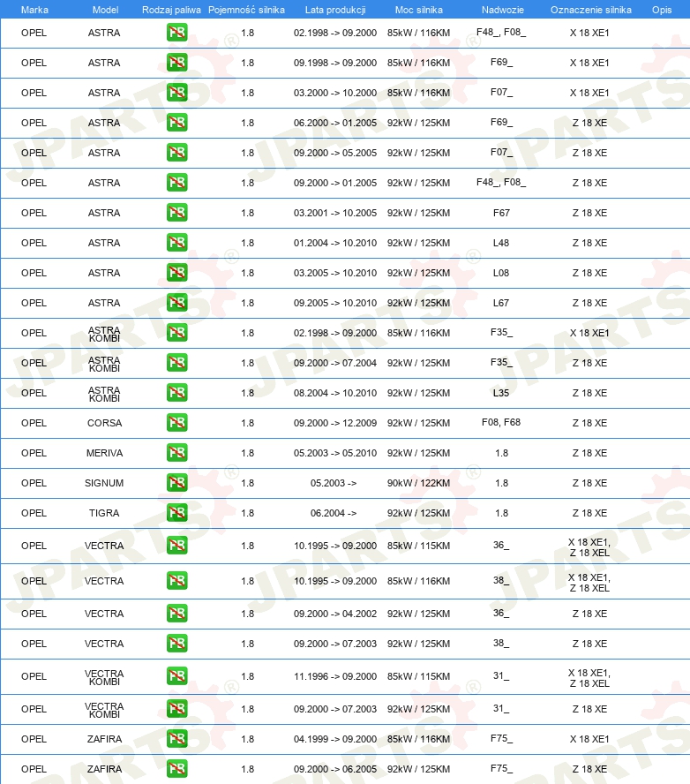Screen dimensions: 690x784
Task: Click the 08.2004 -> 10.2010 production years cell
Action: pyautogui.click(x=335, y=393)
